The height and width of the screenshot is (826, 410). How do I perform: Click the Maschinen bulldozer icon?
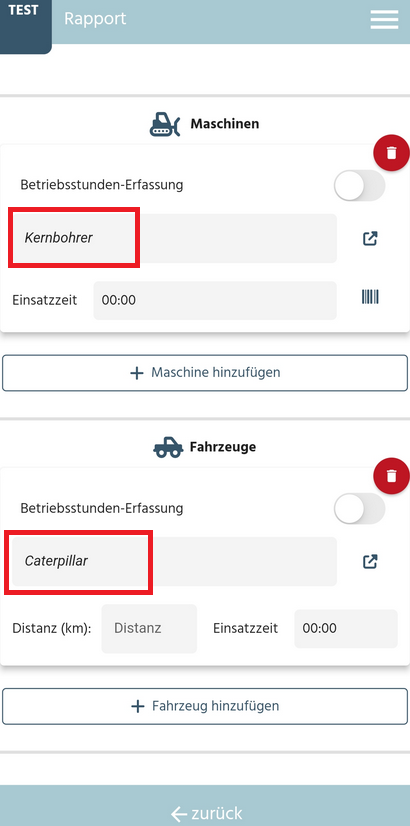pyautogui.click(x=165, y=124)
